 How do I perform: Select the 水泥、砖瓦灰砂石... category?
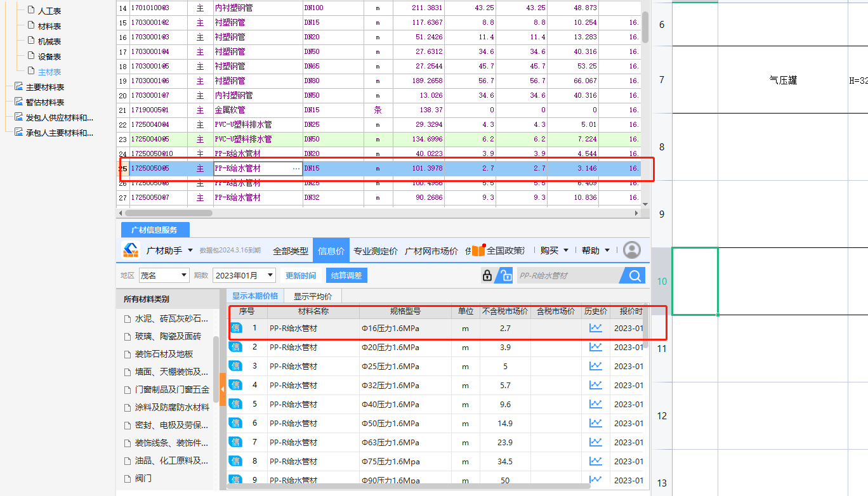coord(171,318)
